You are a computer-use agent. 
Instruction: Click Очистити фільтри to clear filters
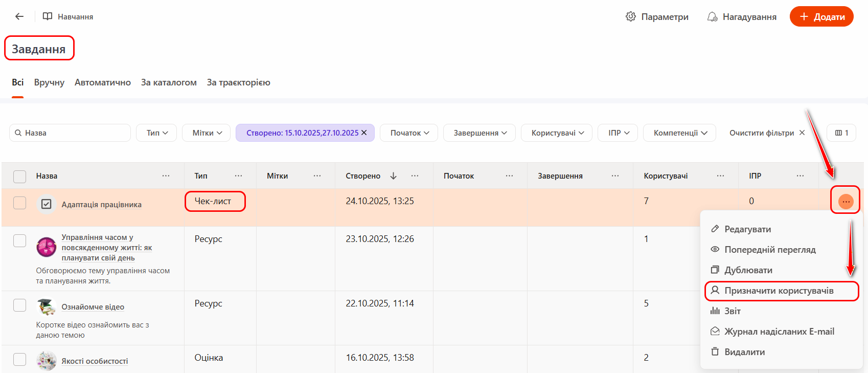[x=767, y=133]
